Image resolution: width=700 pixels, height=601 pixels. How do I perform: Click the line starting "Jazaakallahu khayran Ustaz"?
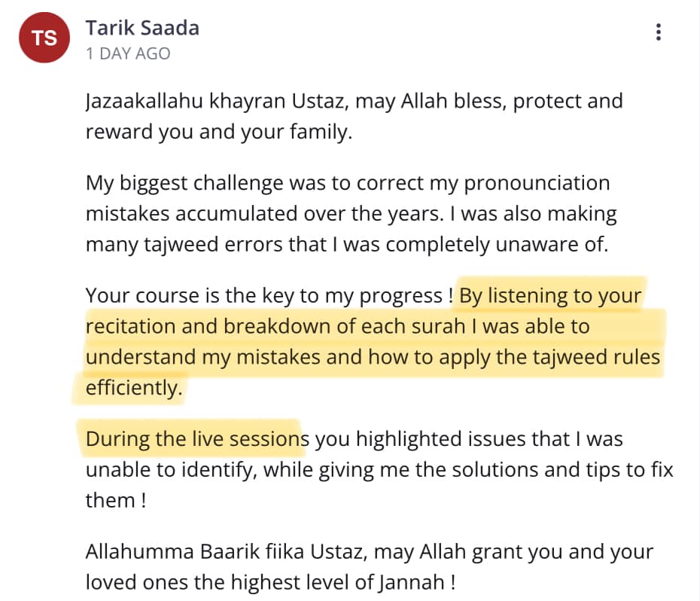coord(354,102)
